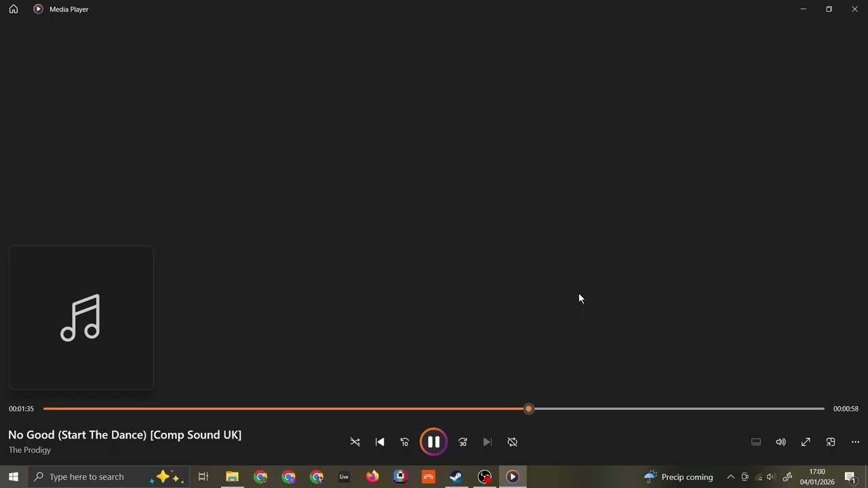Switch to mini player mode

click(831, 442)
